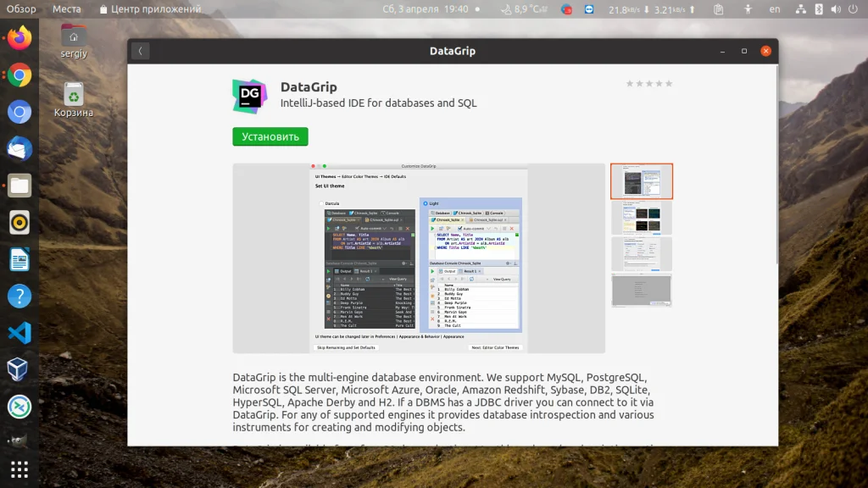
Task: Launch Firefox from the dock
Action: coord(19,38)
